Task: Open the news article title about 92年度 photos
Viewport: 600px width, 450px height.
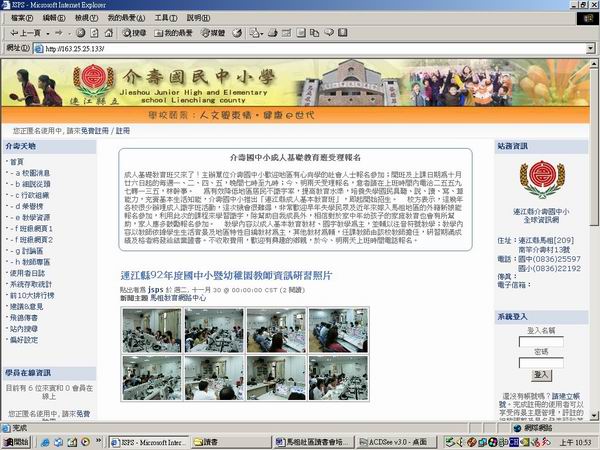Action: [x=227, y=275]
